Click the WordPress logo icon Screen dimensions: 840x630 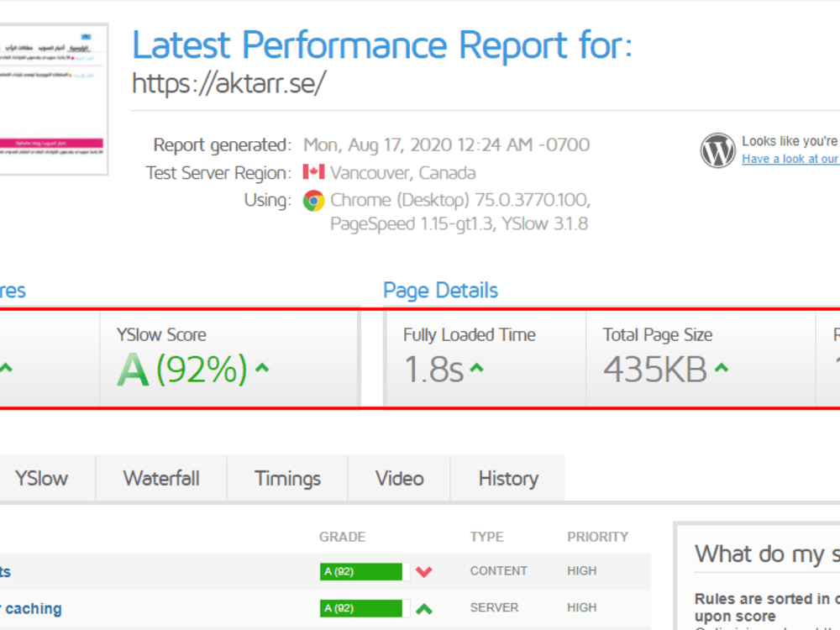click(x=718, y=150)
